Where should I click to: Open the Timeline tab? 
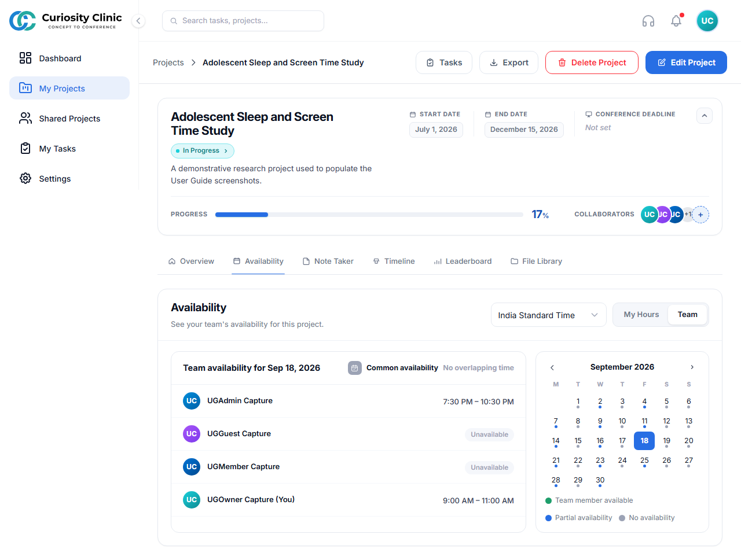coord(394,261)
